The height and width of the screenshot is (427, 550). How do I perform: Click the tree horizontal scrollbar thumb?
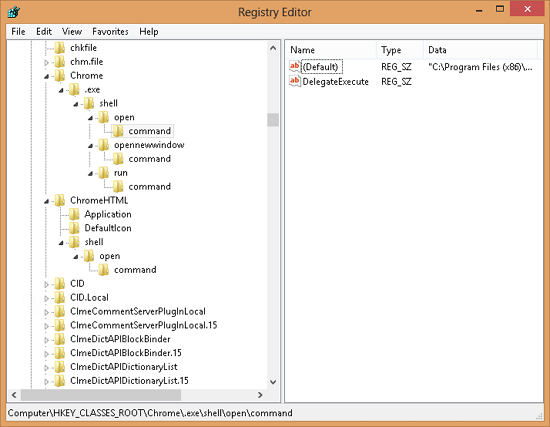(101, 395)
